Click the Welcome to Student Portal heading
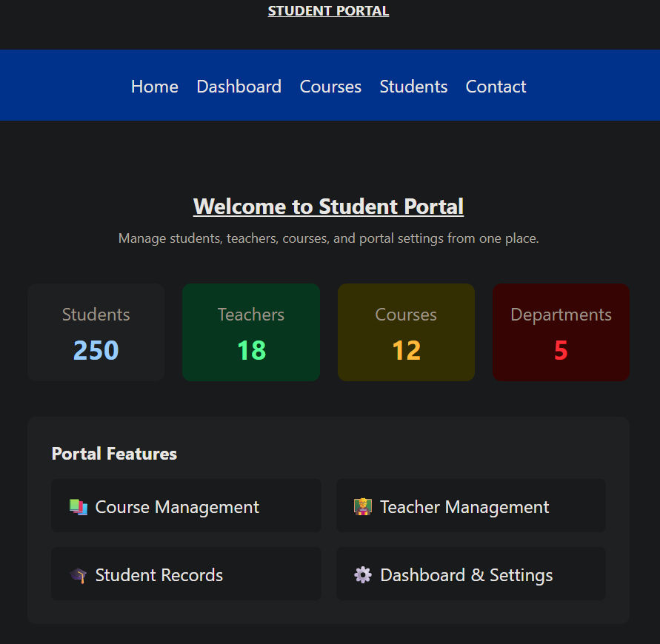Viewport: 660px width, 644px height. coord(328,207)
